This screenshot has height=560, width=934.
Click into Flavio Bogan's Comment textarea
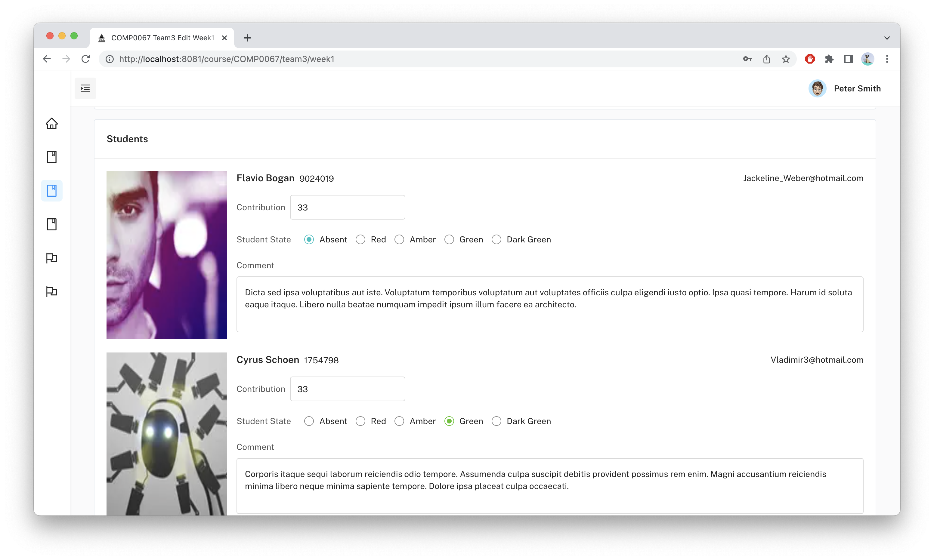(x=550, y=305)
